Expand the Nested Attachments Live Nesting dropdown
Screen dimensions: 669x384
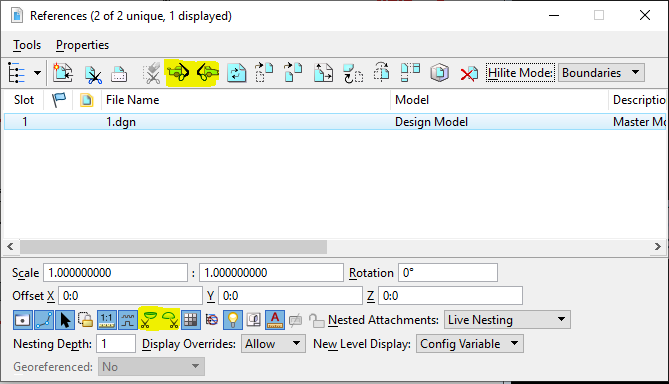point(507,320)
